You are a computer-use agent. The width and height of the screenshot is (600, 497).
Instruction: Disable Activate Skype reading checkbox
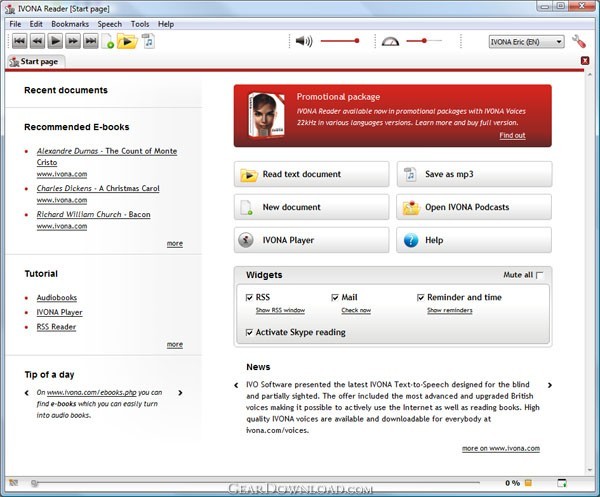pyautogui.click(x=249, y=332)
